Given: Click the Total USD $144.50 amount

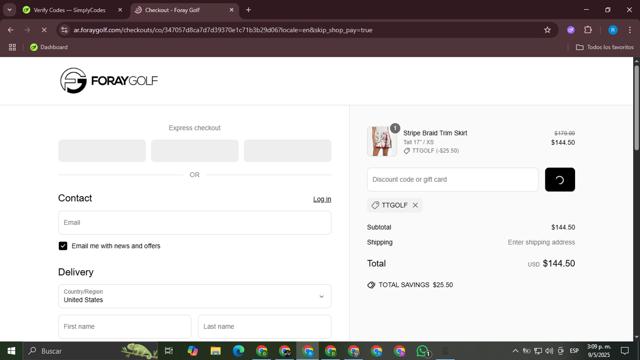Looking at the screenshot, I should (551, 264).
